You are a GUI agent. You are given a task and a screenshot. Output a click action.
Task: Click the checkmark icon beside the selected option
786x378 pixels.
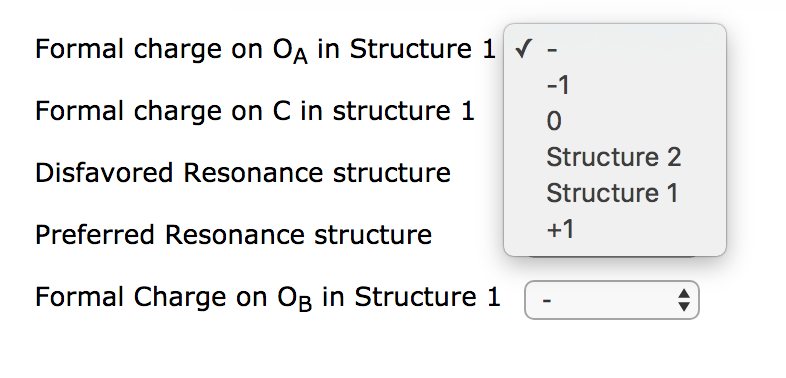point(523,49)
